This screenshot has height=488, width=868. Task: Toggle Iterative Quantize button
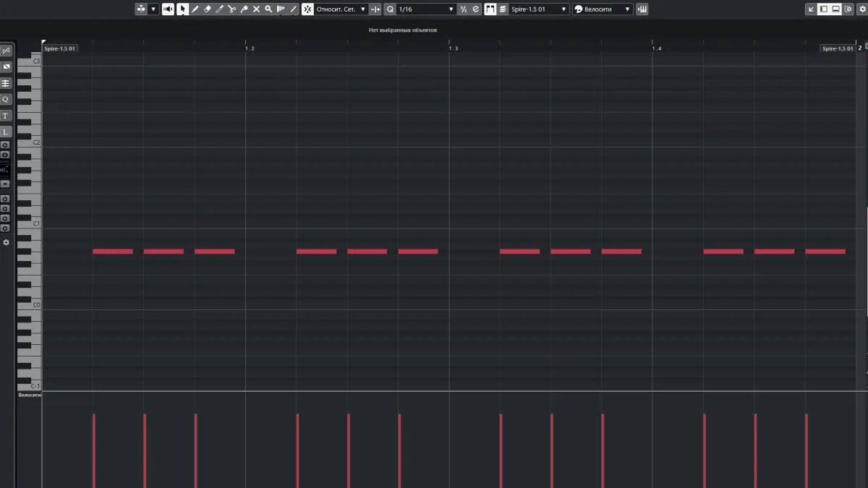coord(464,9)
